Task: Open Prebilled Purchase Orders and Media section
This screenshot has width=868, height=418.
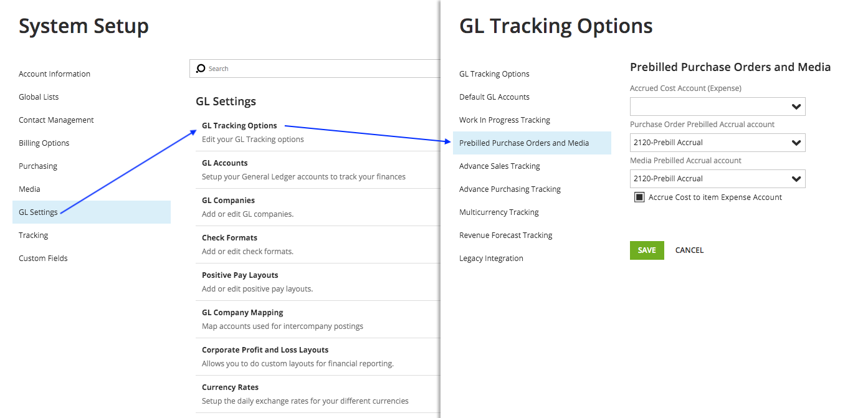Action: (x=532, y=143)
